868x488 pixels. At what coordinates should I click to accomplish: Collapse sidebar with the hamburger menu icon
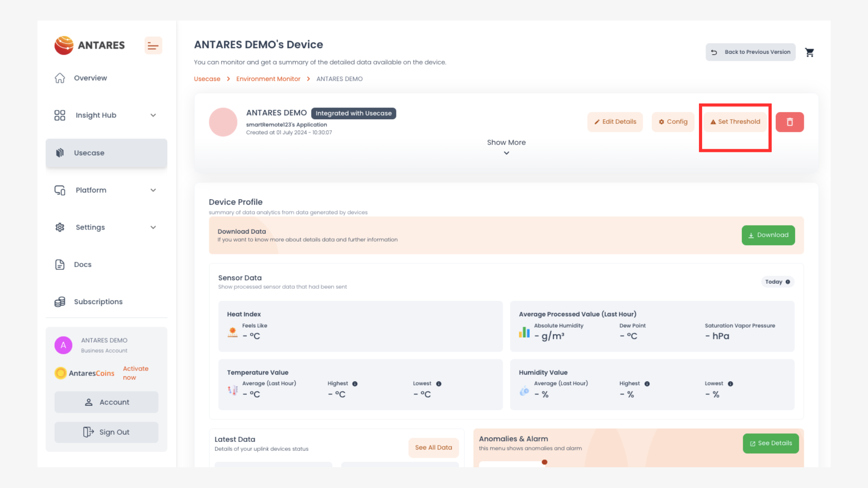click(x=153, y=46)
